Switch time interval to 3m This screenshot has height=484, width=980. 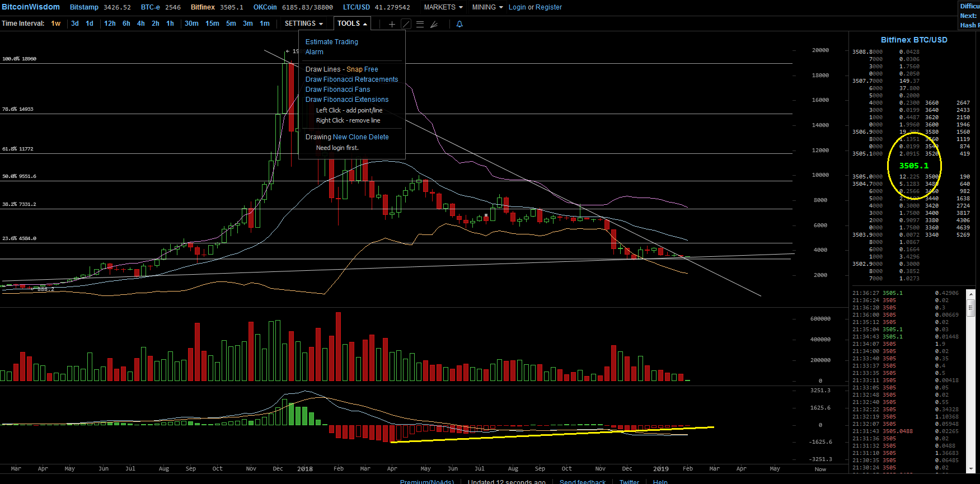point(248,24)
